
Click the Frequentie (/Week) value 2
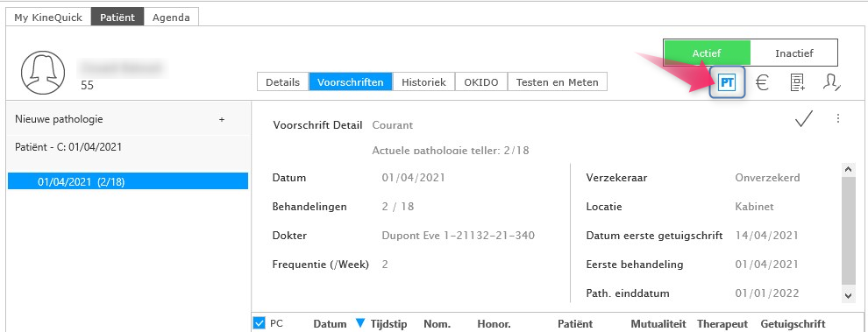tap(385, 264)
